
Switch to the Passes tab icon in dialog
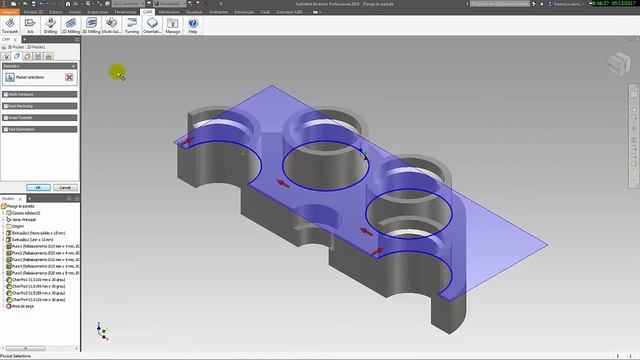[38, 56]
